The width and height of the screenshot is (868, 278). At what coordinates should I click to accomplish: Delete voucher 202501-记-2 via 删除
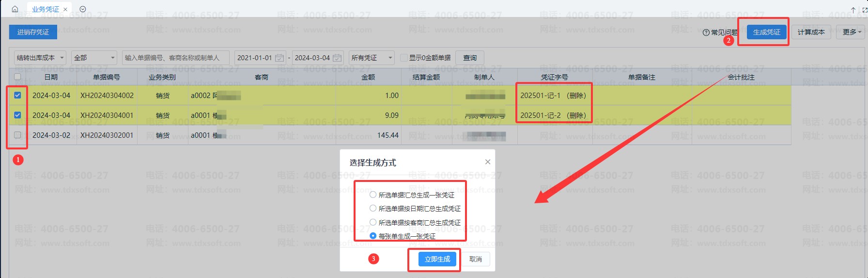point(576,115)
